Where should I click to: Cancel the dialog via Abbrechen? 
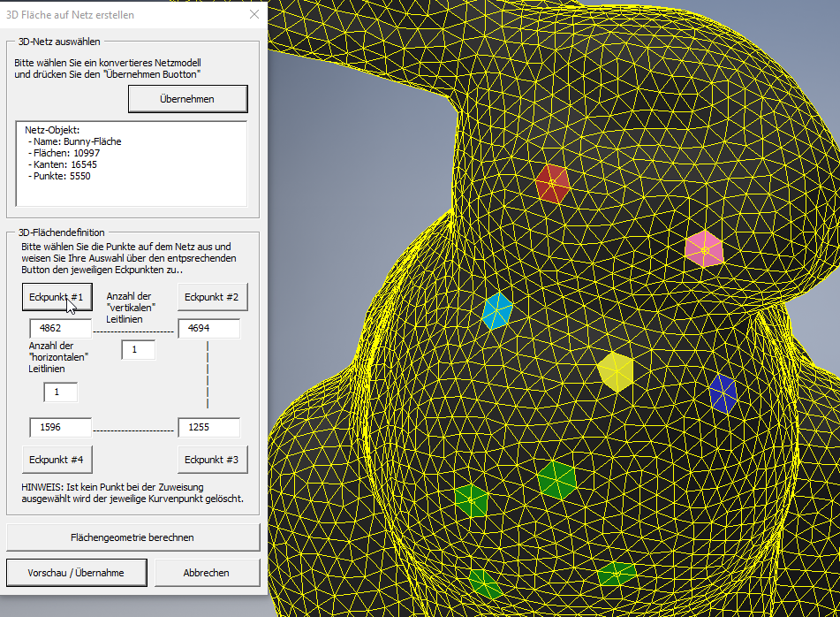pyautogui.click(x=207, y=572)
